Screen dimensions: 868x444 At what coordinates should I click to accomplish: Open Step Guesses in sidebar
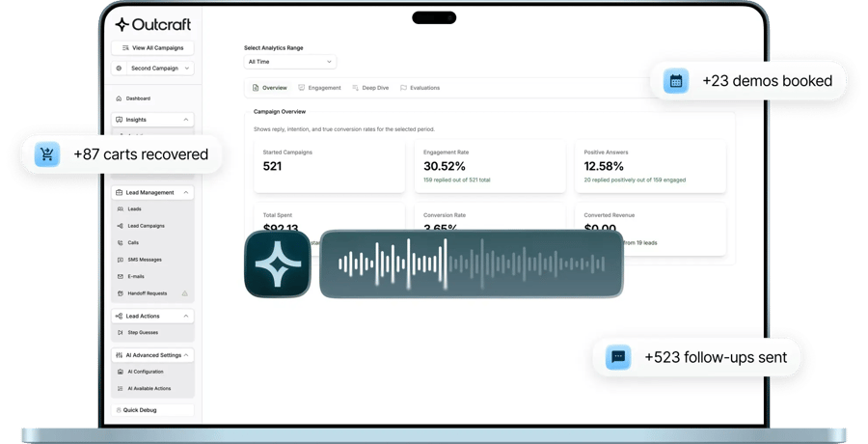click(x=143, y=333)
